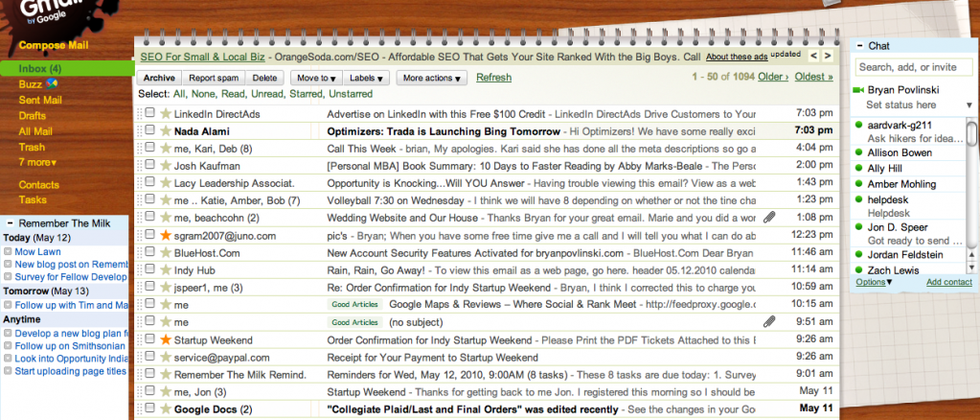Collapse the Chat panel
Image resolution: width=980 pixels, height=420 pixels.
coord(860,46)
